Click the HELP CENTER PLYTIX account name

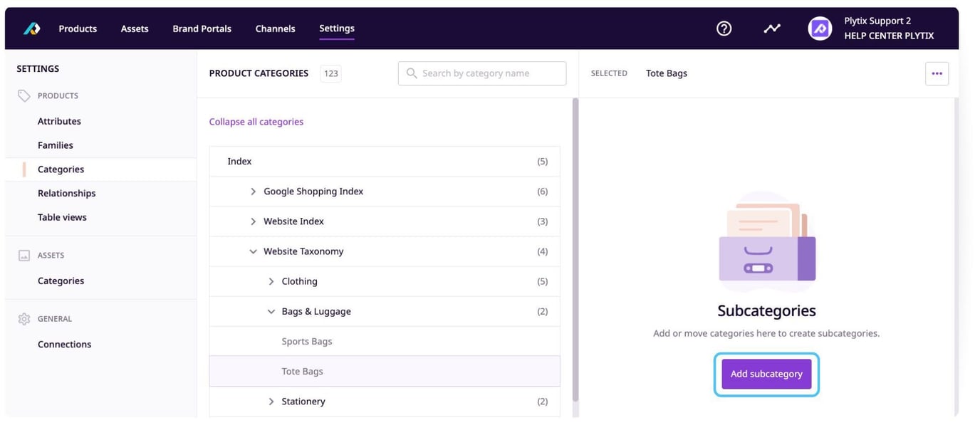pyautogui.click(x=889, y=36)
